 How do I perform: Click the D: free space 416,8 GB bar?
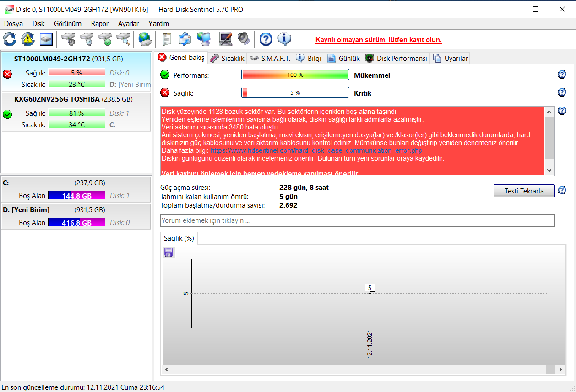coord(76,223)
